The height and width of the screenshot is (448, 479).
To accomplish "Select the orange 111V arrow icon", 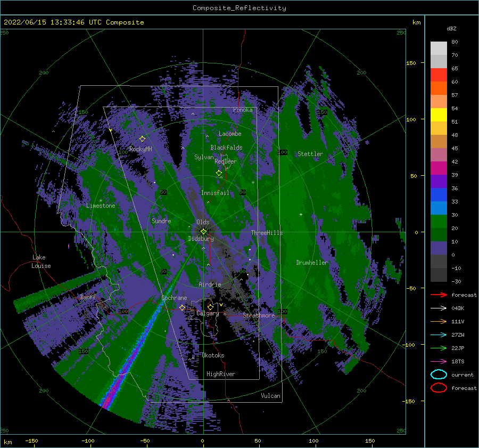I will [x=439, y=321].
